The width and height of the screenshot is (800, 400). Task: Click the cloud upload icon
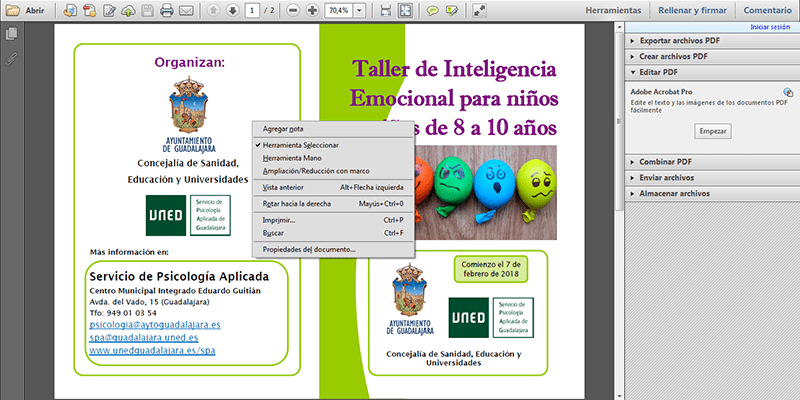128,10
